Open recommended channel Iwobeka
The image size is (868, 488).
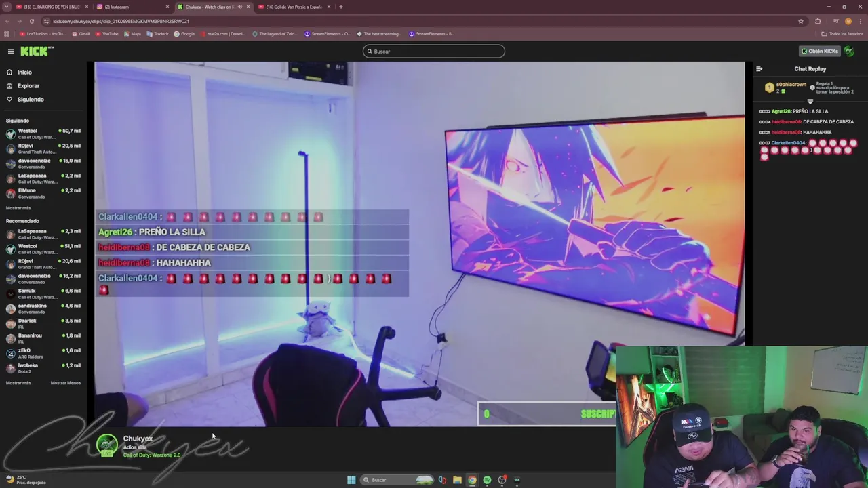[x=43, y=368]
